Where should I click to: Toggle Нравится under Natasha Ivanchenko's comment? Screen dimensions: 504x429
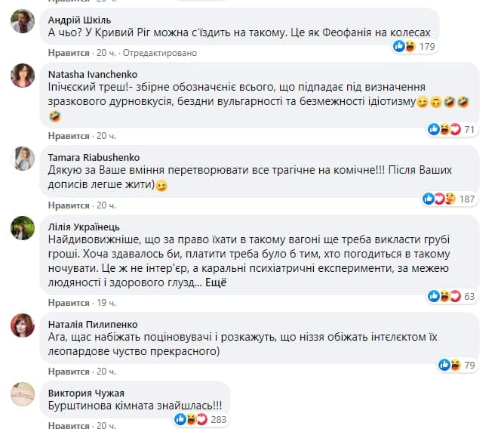click(x=69, y=135)
